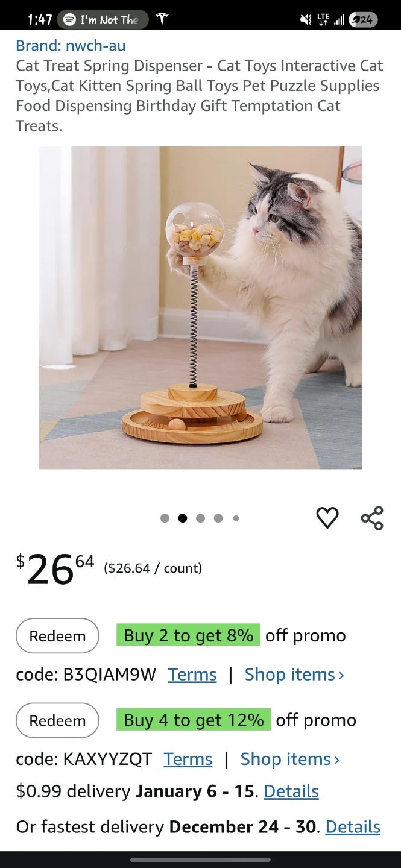Tap the Tesla icon in status bar
The image size is (401, 868).
point(162,19)
